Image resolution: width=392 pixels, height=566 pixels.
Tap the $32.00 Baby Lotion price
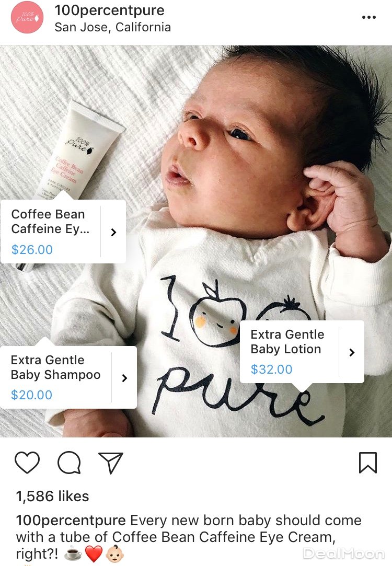click(271, 369)
